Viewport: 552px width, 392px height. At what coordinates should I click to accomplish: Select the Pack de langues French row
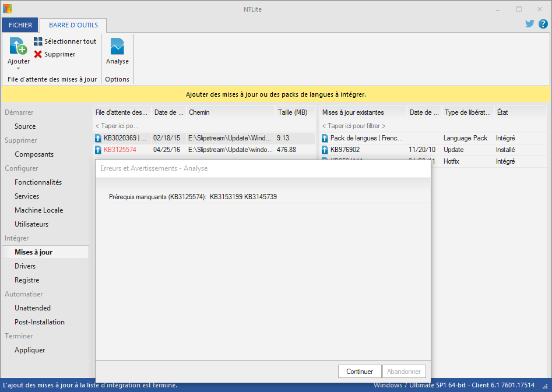[x=433, y=138]
